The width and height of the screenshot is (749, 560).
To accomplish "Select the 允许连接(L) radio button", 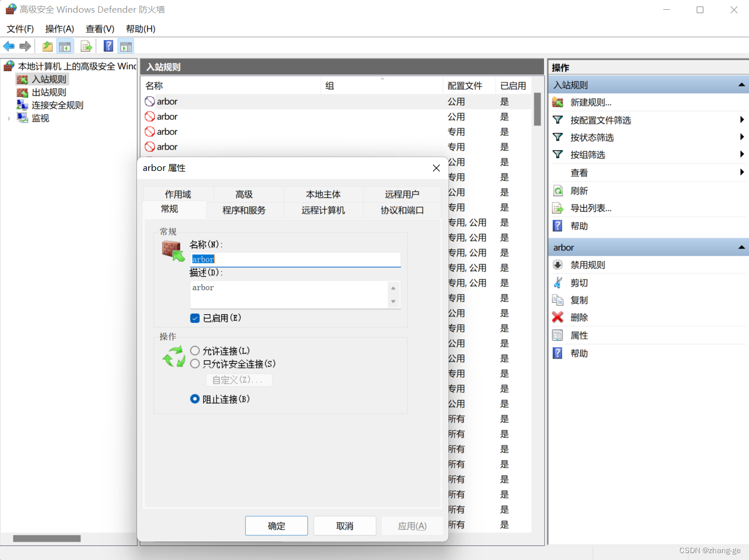I will pos(195,351).
